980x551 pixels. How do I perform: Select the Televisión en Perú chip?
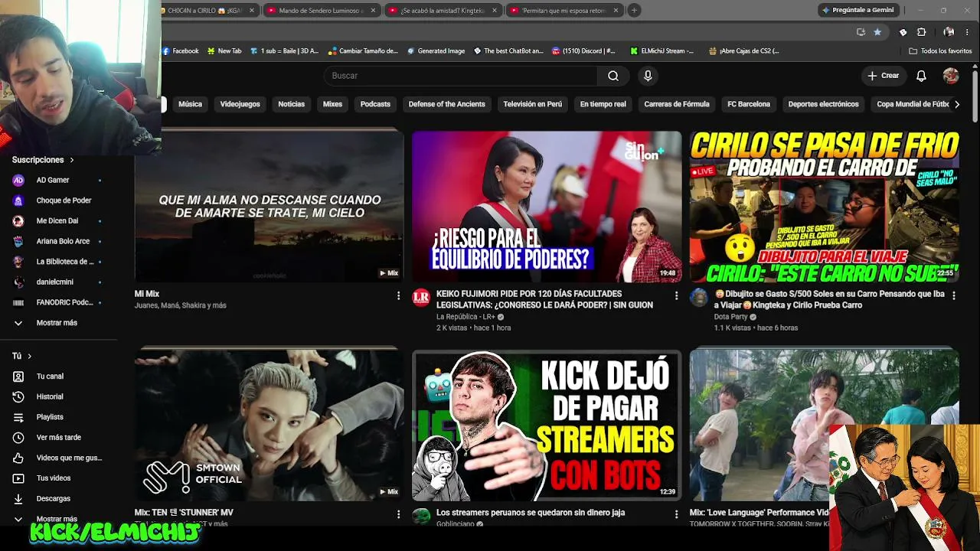click(533, 104)
